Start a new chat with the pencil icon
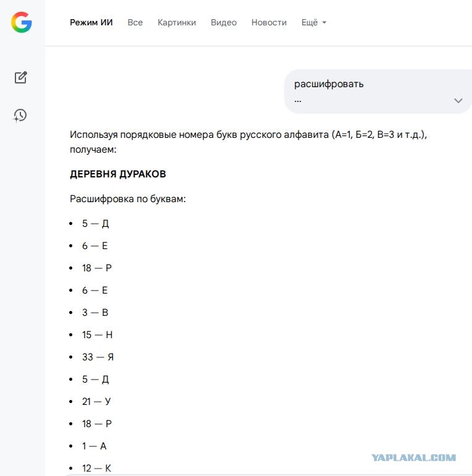This screenshot has height=476, width=472. pos(21,77)
